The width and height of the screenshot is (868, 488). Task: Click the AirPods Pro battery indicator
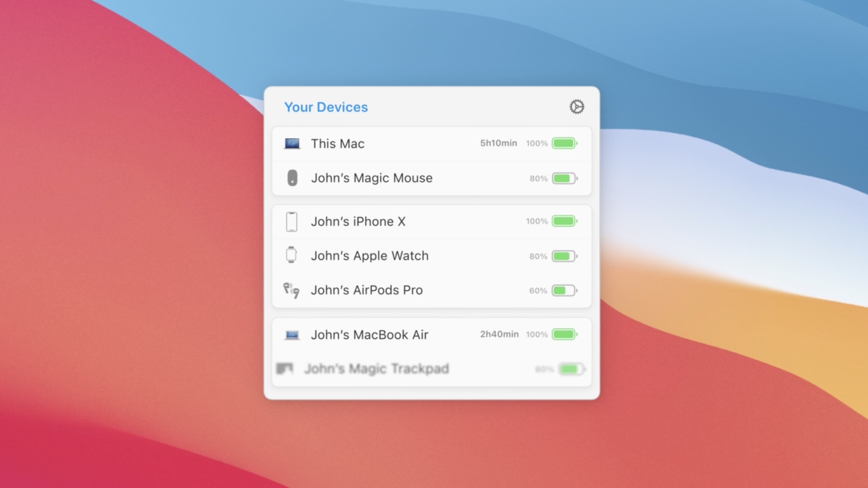click(564, 291)
